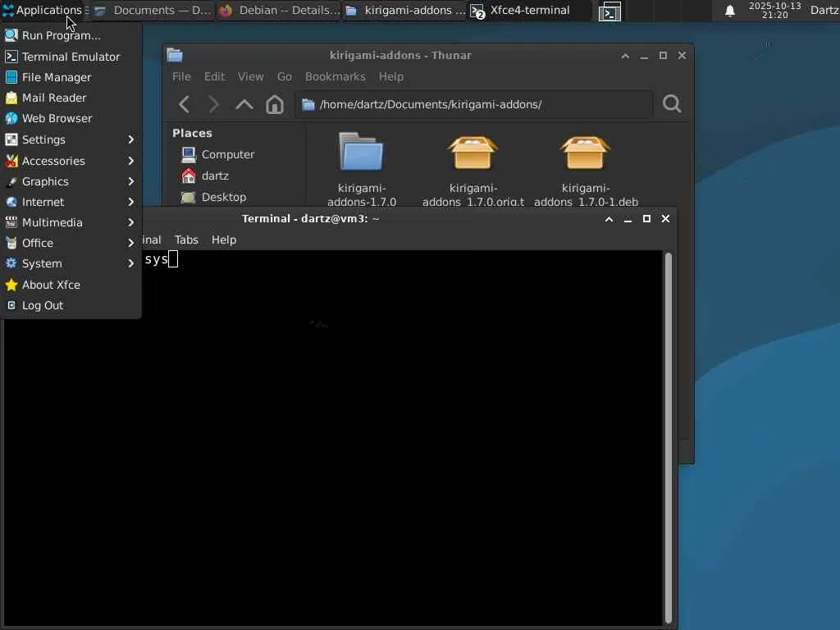
Task: Open File Manager menu entry
Action: 71,77
